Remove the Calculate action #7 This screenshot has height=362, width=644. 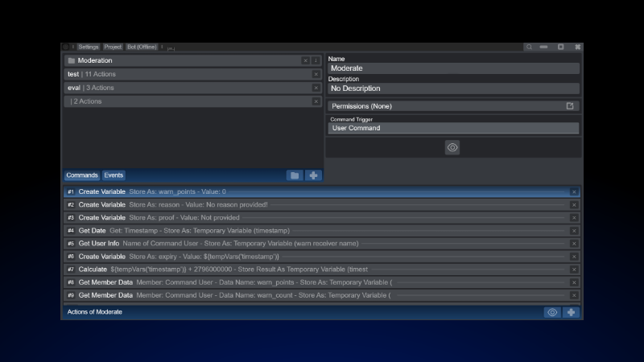click(x=574, y=269)
